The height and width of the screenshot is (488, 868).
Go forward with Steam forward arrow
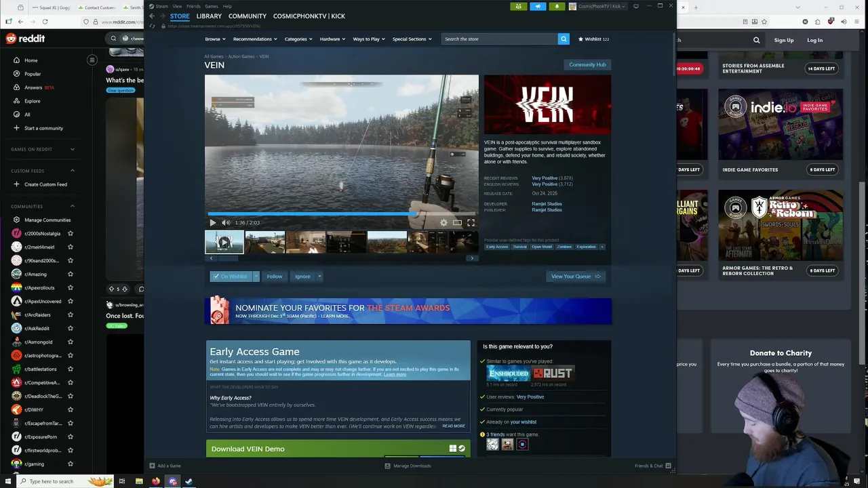click(162, 16)
